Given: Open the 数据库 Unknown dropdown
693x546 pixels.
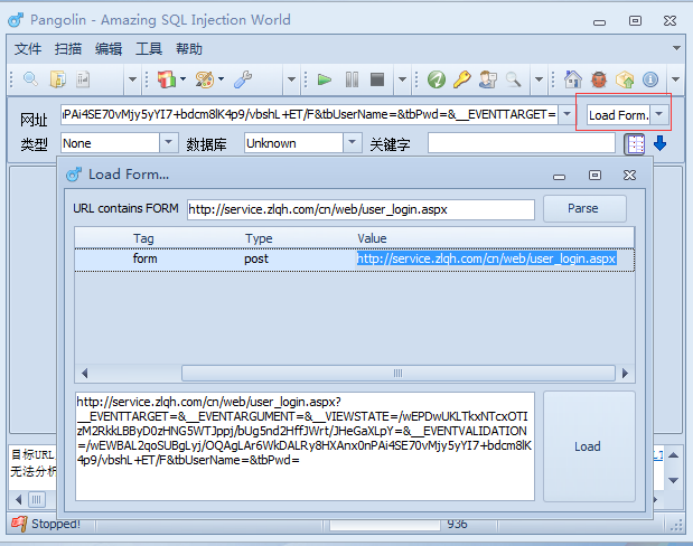Looking at the screenshot, I should click(x=352, y=143).
